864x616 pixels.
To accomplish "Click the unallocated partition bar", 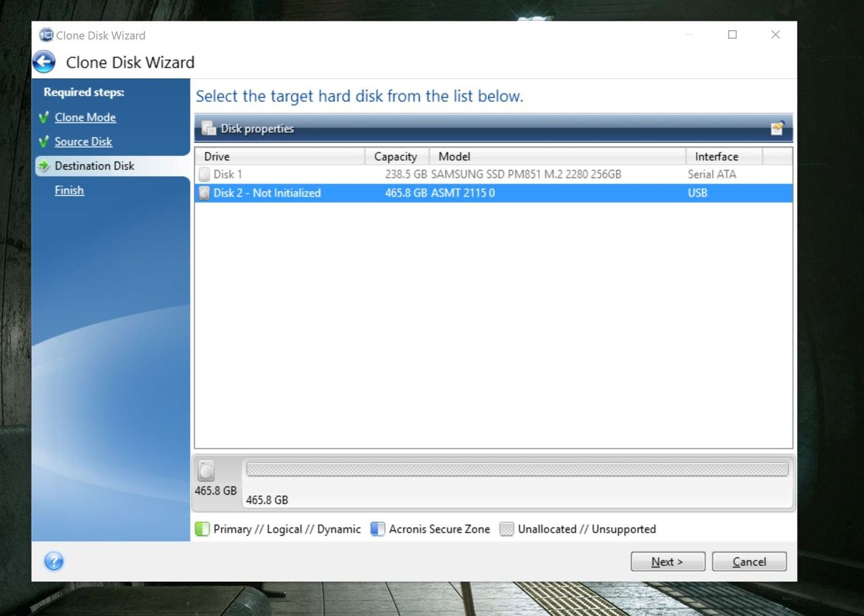I will [x=517, y=469].
